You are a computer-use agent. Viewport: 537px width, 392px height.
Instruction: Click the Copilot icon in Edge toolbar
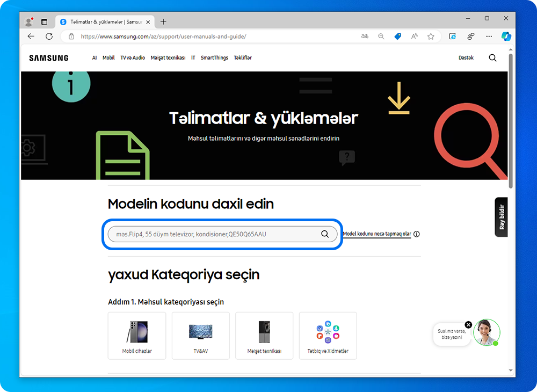(506, 36)
